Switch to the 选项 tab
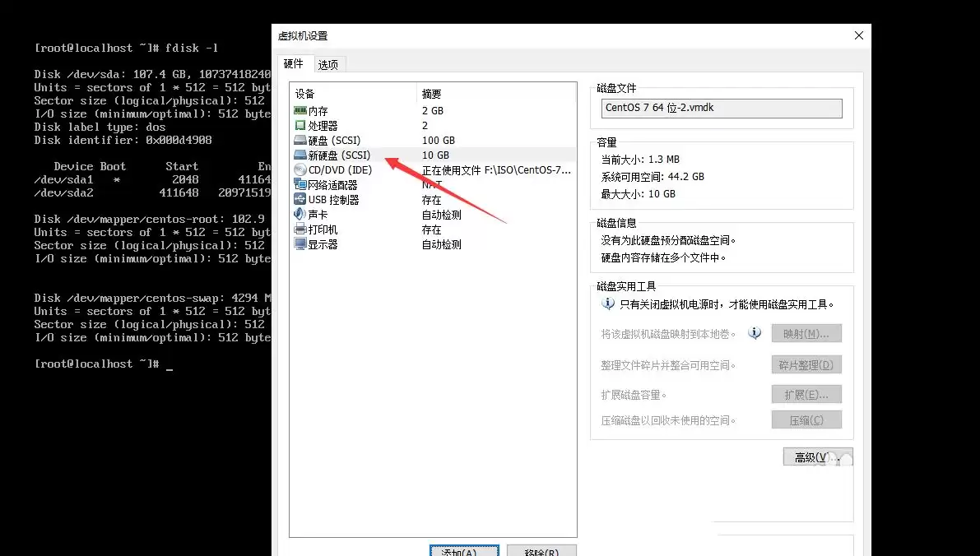The image size is (980, 556). coord(328,63)
